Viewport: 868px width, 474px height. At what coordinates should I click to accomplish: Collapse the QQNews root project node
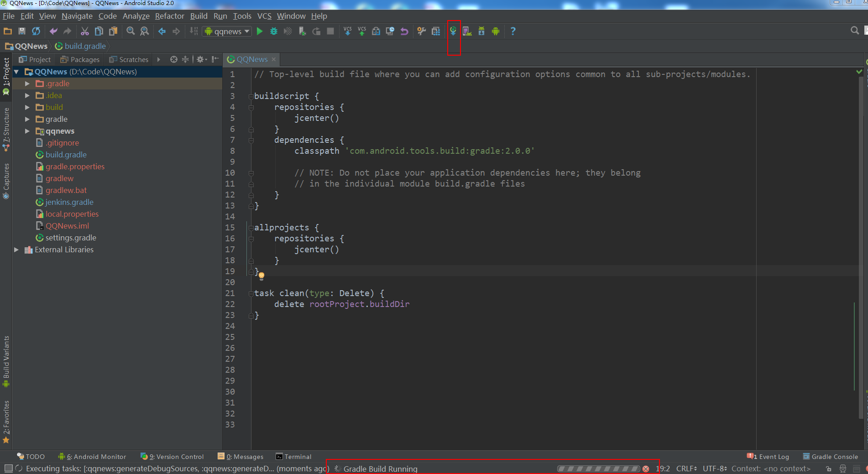click(x=16, y=72)
